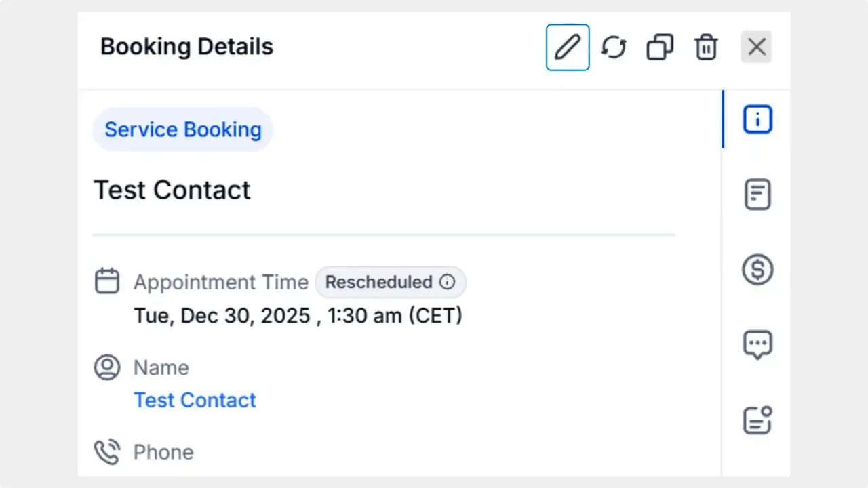This screenshot has height=488, width=868.
Task: Open the messages chat icon in sidebar
Action: [x=757, y=344]
